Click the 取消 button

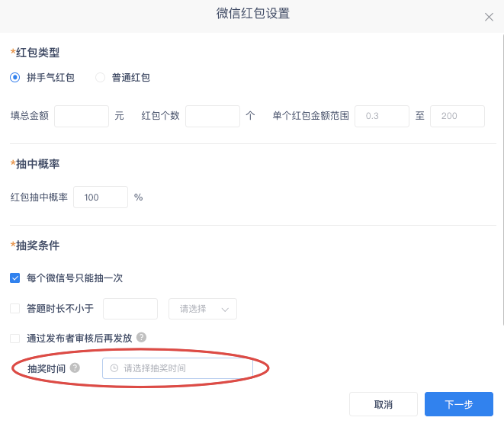tap(384, 404)
